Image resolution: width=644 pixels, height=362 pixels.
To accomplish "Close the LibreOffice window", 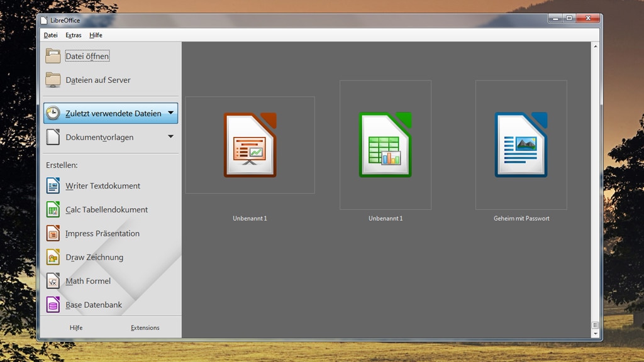I will click(x=588, y=18).
